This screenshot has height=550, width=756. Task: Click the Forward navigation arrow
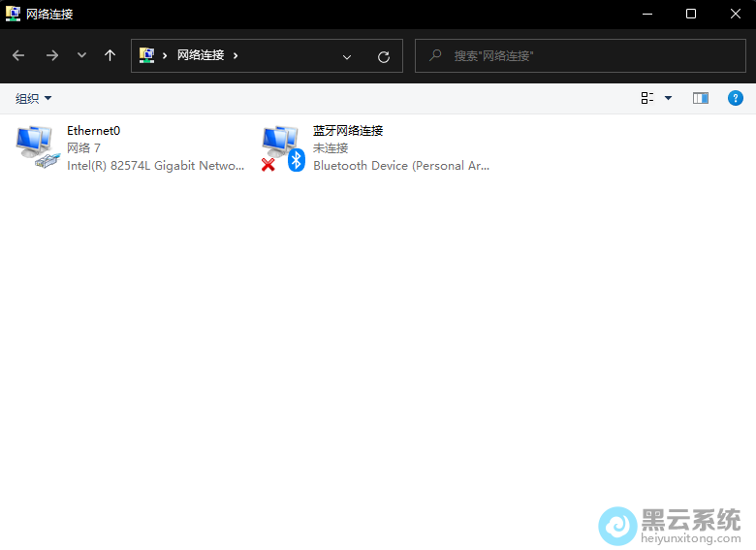(52, 56)
